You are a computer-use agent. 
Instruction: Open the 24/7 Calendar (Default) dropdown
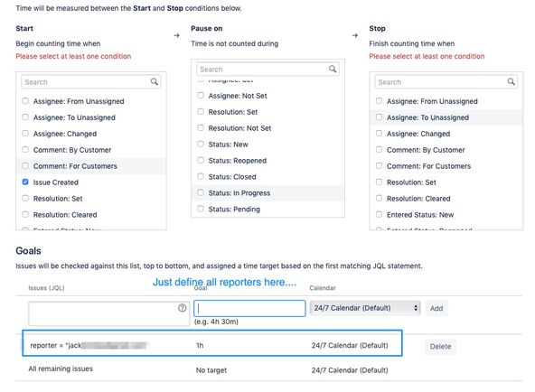pyautogui.click(x=365, y=308)
